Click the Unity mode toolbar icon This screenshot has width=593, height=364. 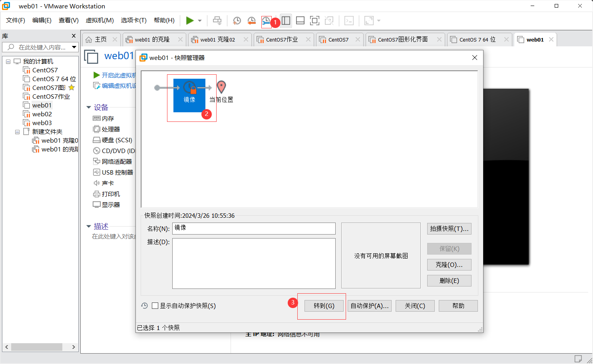point(329,20)
